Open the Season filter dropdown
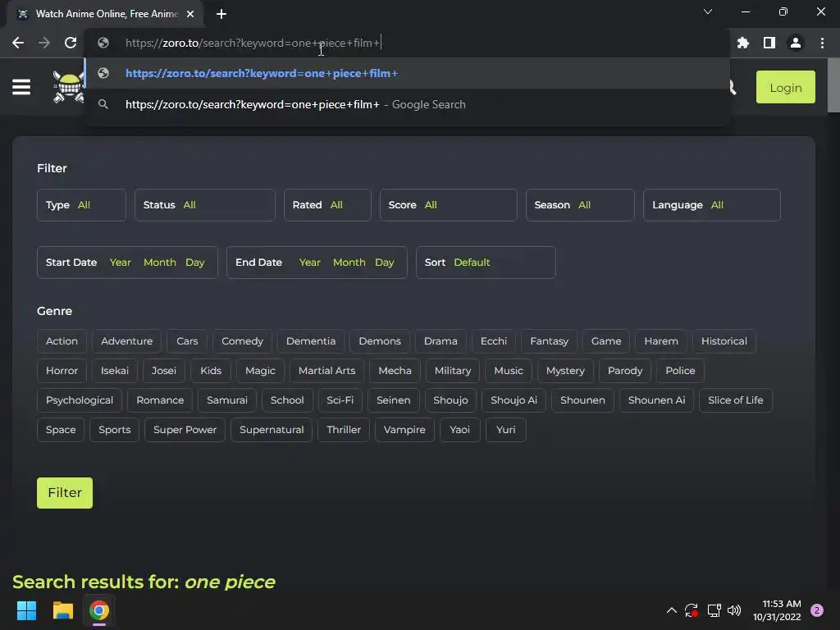This screenshot has height=630, width=840. (x=580, y=204)
